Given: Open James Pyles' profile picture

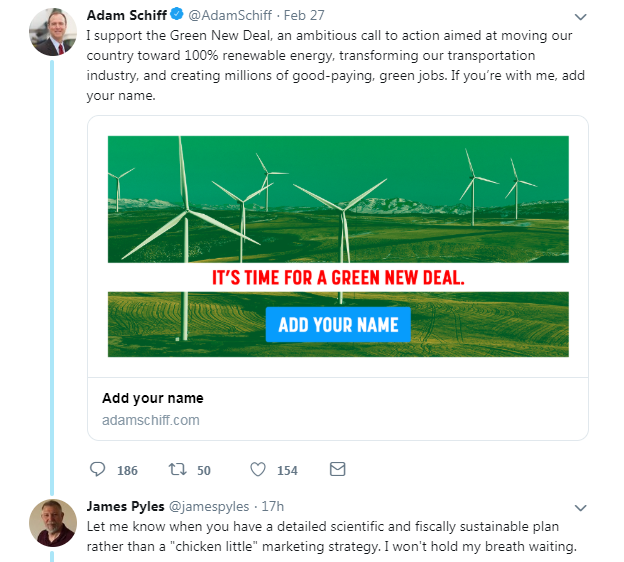Looking at the screenshot, I should [x=53, y=521].
